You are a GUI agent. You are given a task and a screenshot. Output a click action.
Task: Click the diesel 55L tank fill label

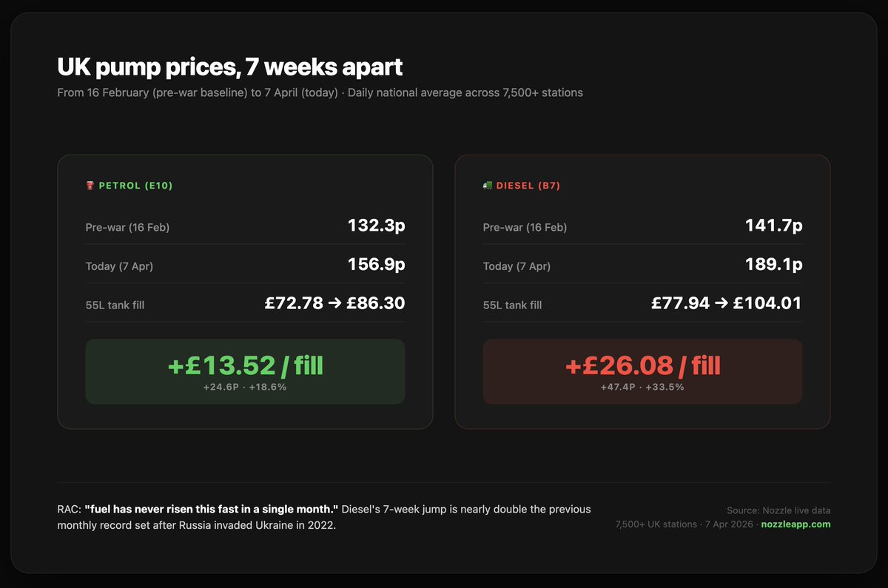(512, 305)
